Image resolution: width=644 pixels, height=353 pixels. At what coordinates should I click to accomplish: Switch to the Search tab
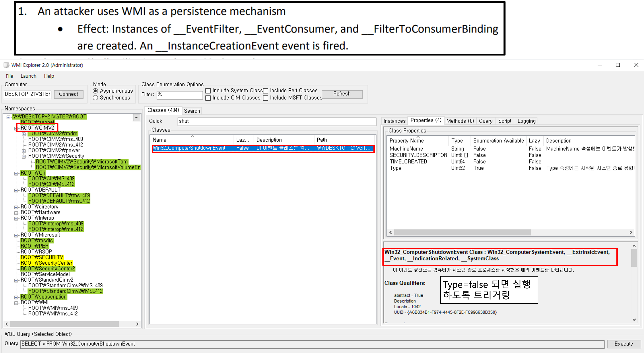pyautogui.click(x=192, y=111)
